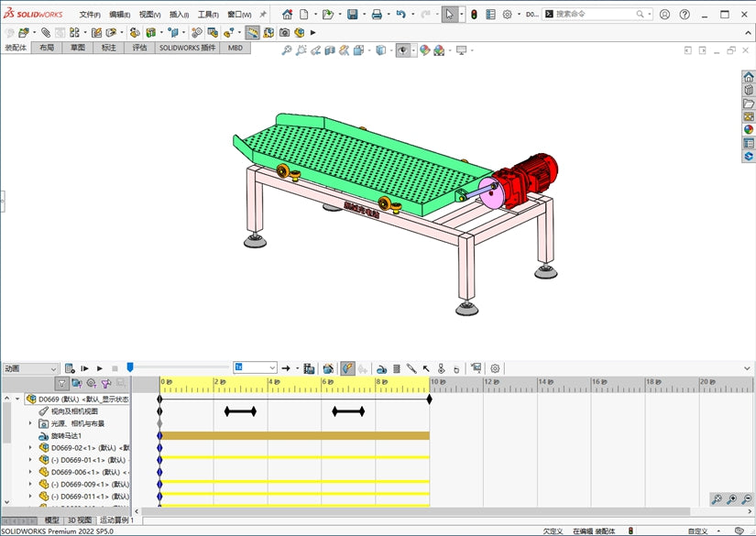This screenshot has width=756, height=536.
Task: Launch the Animation Wizard icon
Action: [x=328, y=368]
